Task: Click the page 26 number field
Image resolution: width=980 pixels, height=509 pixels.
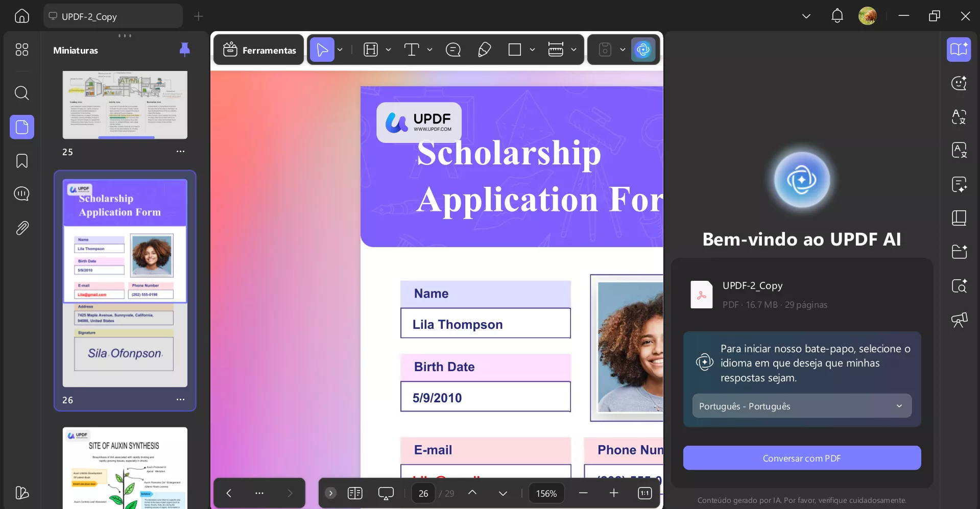Action: 423,493
